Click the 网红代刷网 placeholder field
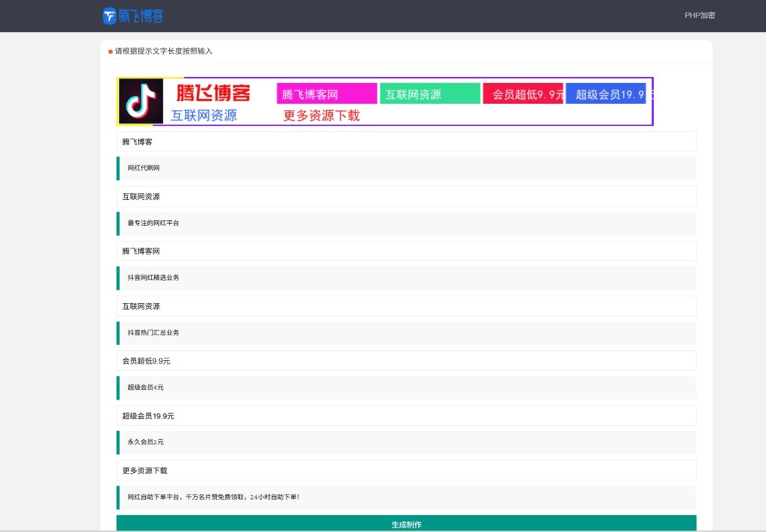766x532 pixels. pos(406,168)
